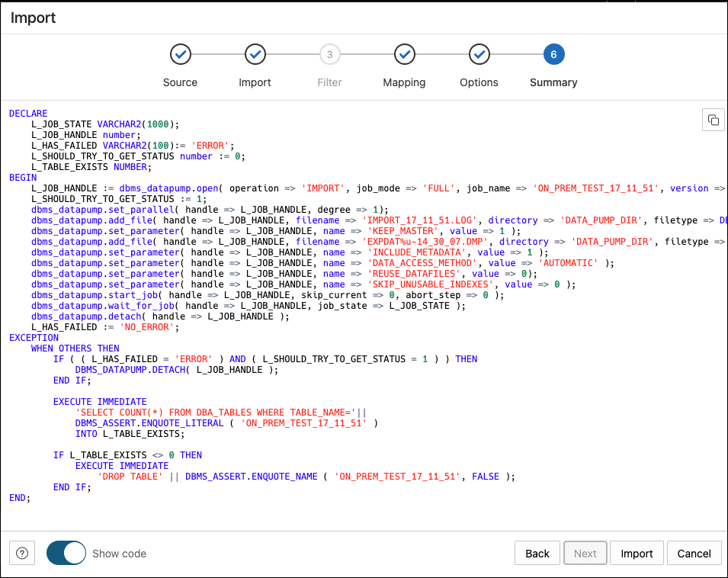Cancel the import wizard
The image size is (728, 578).
[694, 553]
